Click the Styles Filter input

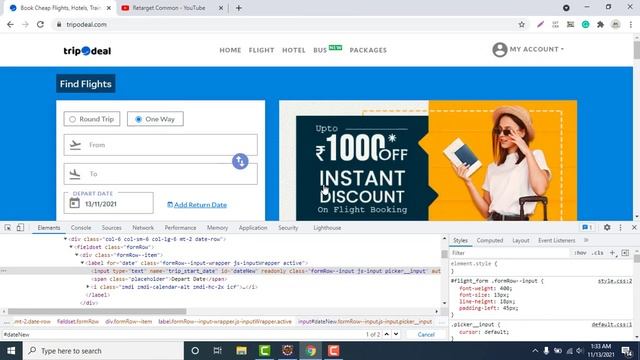[510, 253]
